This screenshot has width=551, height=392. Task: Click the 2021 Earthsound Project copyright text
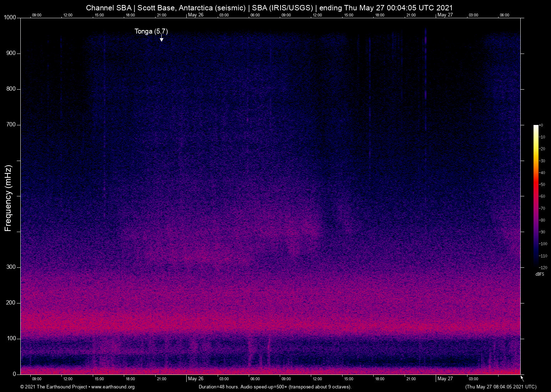(x=54, y=387)
